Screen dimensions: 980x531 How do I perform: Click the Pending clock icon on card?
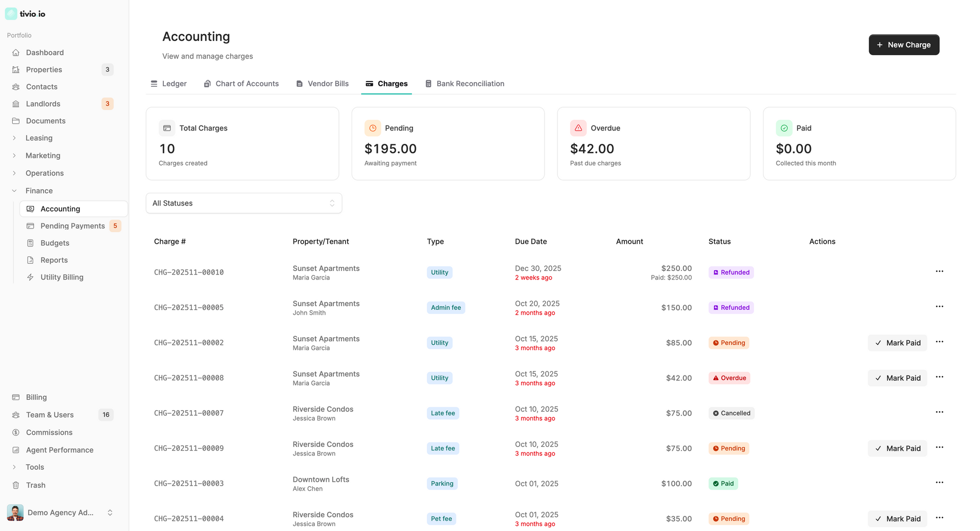[x=373, y=128]
